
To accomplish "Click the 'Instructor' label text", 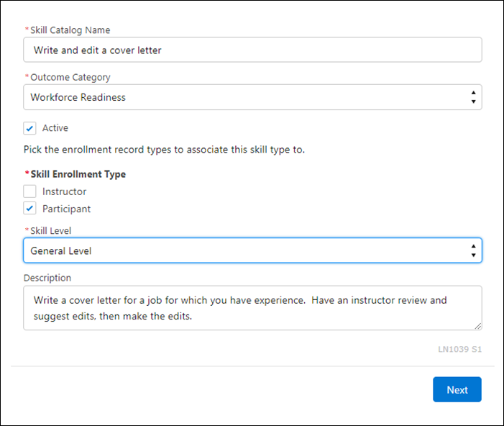I will point(64,191).
